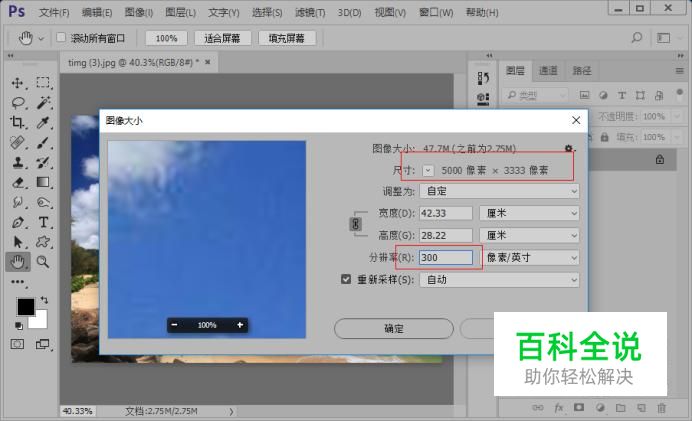This screenshot has height=421, width=692.
Task: Select the Eyedropper tool
Action: click(43, 122)
